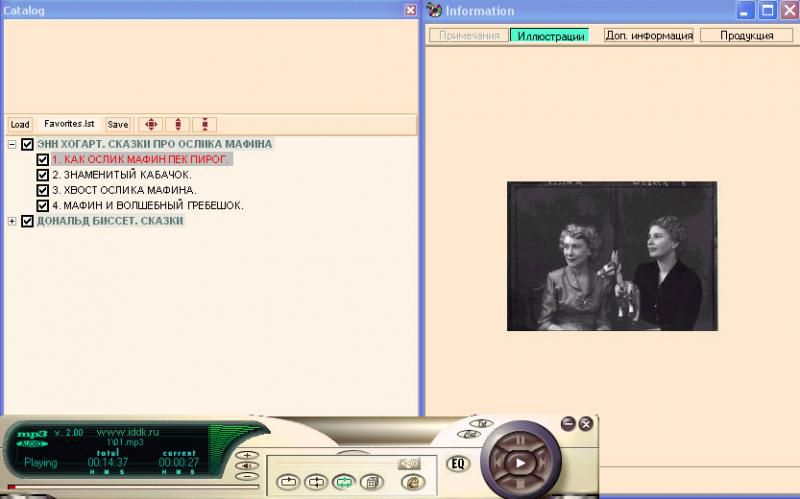Switch to the Доп. информация tab
The height and width of the screenshot is (499, 800).
tap(649, 35)
